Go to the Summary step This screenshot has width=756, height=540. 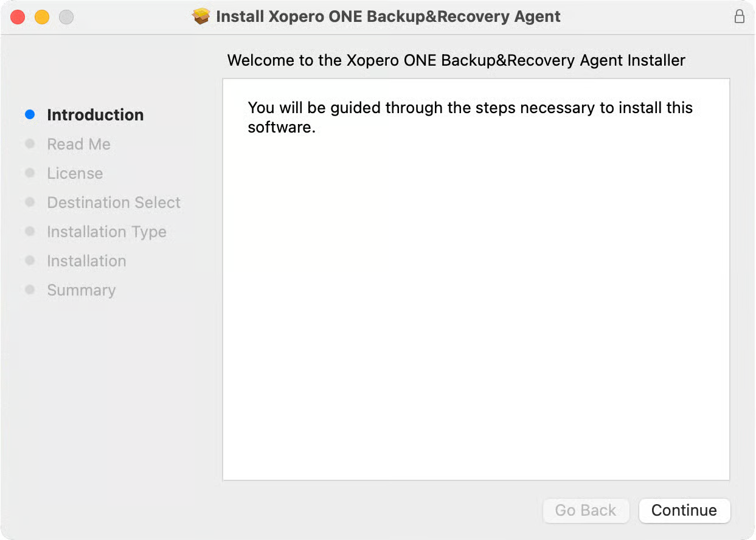pyautogui.click(x=81, y=290)
